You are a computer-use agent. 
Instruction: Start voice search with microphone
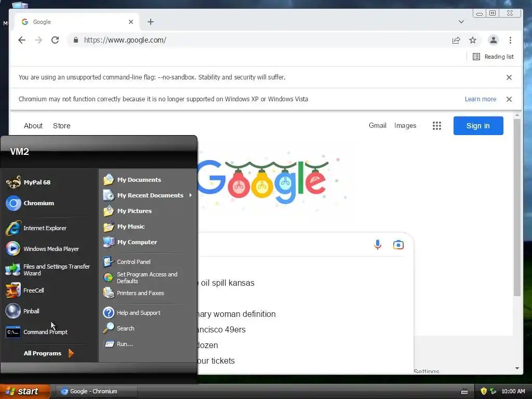click(378, 245)
